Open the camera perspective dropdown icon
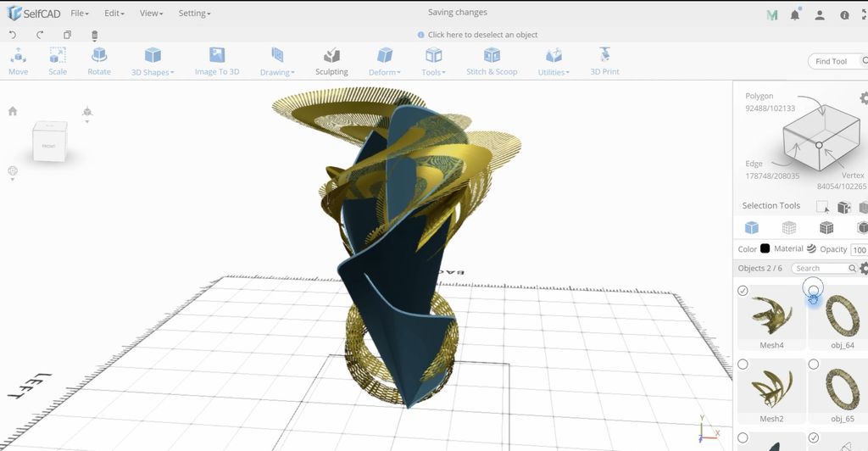 coord(87,114)
